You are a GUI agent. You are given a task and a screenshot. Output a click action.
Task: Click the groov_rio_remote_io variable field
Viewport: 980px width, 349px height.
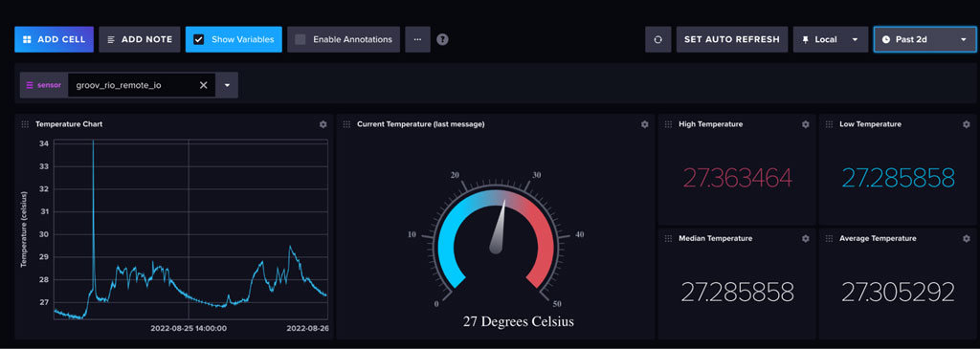click(x=142, y=85)
